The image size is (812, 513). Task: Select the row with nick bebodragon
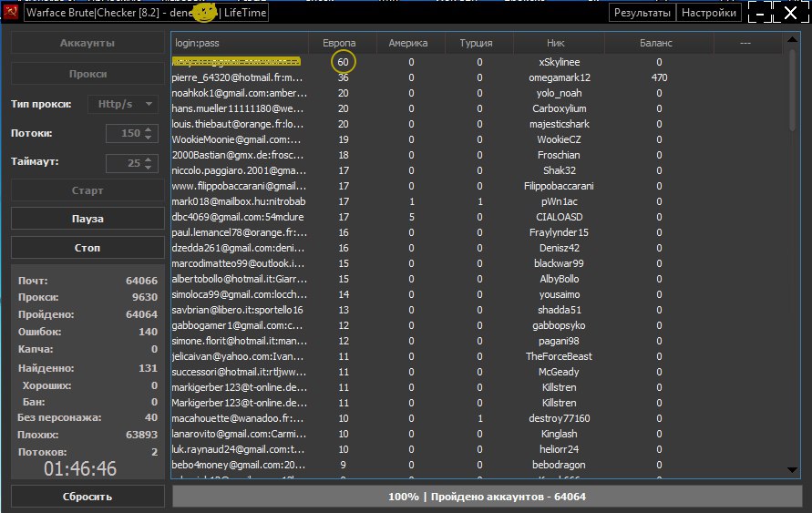(477, 465)
